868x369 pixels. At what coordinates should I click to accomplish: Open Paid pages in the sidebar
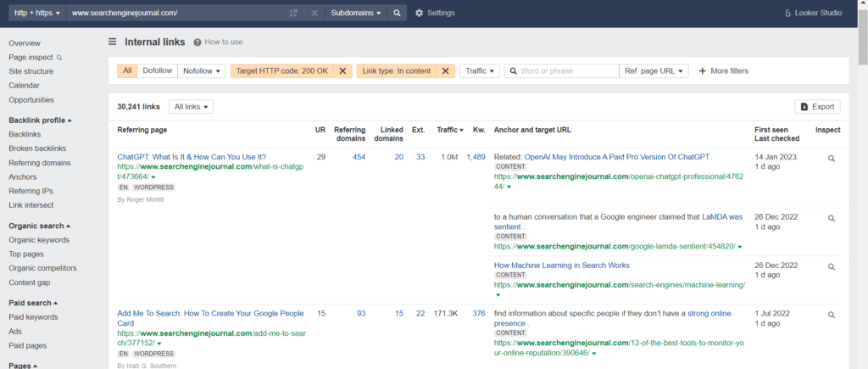28,346
